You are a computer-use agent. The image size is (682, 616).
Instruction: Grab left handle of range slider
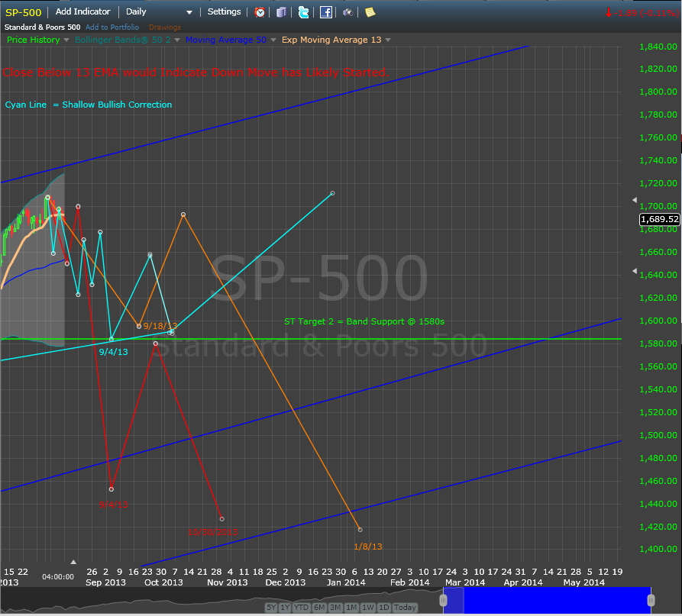point(443,600)
